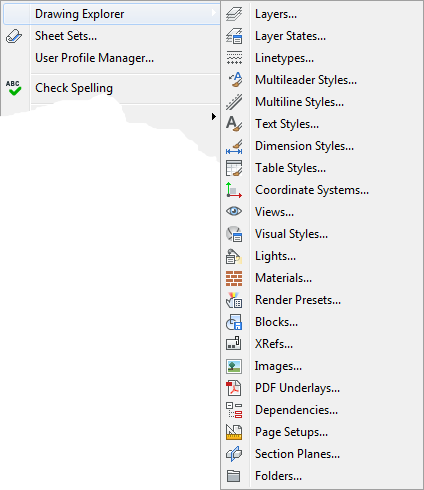424x490 pixels.
Task: Click the Sheet Sets icon
Action: (14, 36)
